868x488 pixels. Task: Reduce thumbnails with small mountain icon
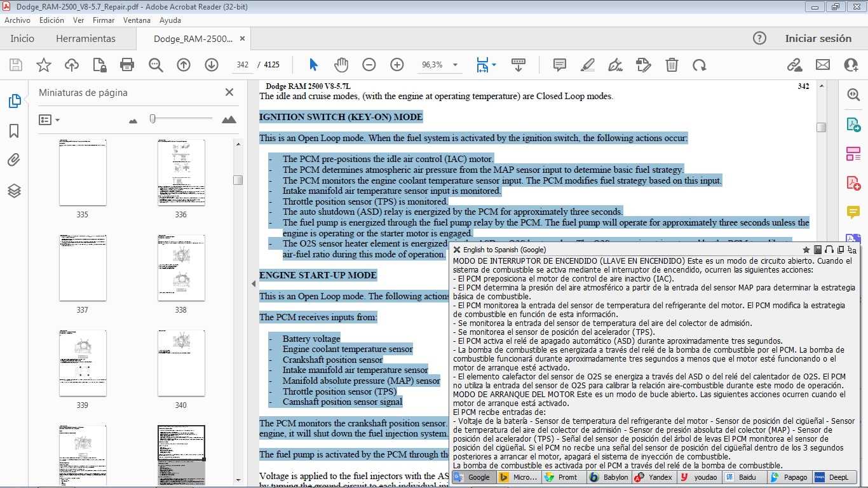click(133, 120)
